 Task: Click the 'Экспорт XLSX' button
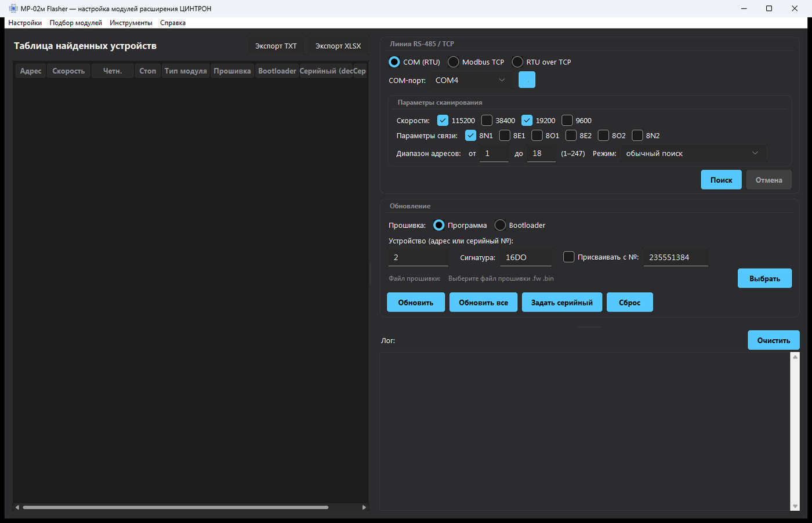(338, 46)
